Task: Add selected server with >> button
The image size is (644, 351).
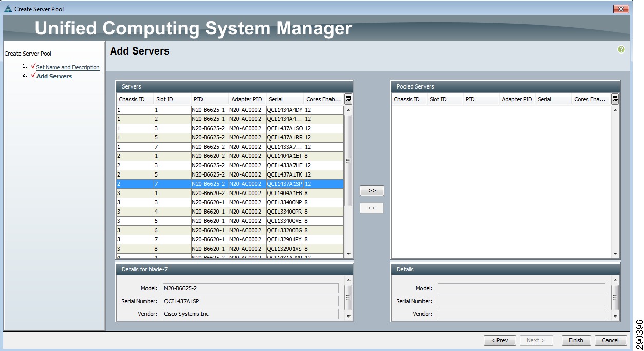Action: click(x=372, y=190)
